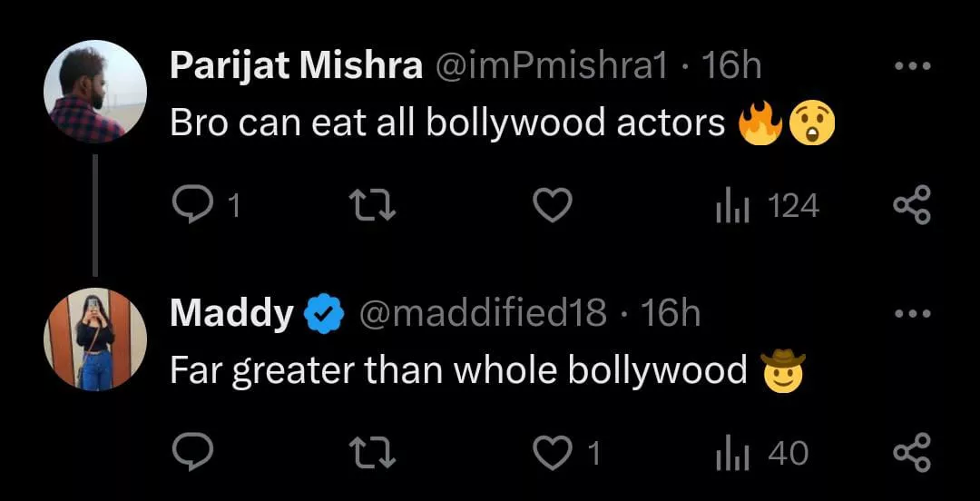980x501 pixels.
Task: Reply to Maddy's tweet
Action: tap(191, 452)
